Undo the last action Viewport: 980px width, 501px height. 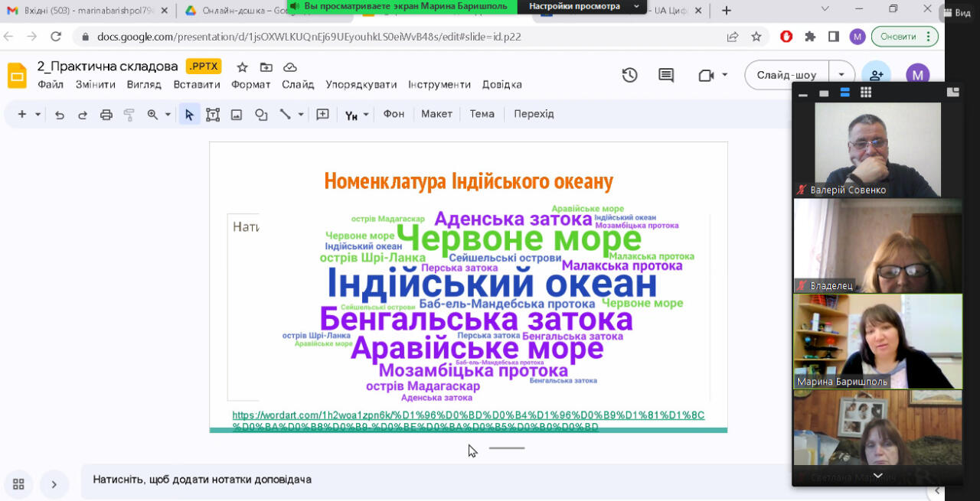[59, 115]
